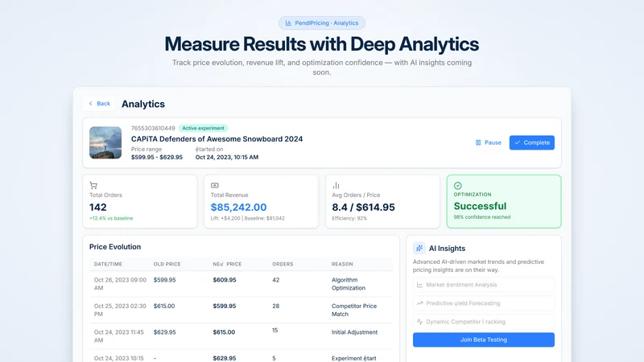Click the banknote icon above Total Revenue
The image size is (644, 362).
click(x=214, y=185)
